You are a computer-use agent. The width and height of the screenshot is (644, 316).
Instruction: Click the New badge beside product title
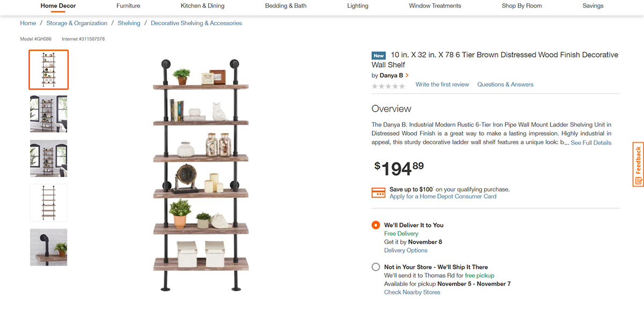coord(379,55)
